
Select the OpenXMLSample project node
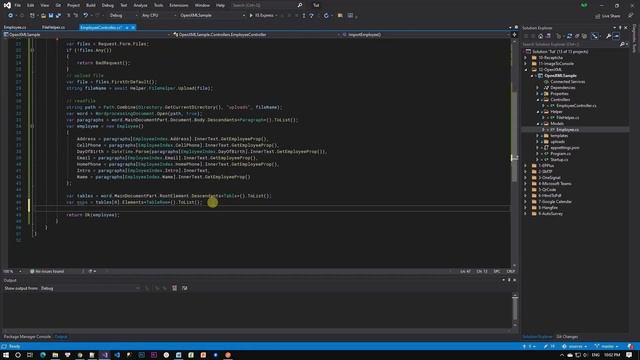tap(560, 76)
